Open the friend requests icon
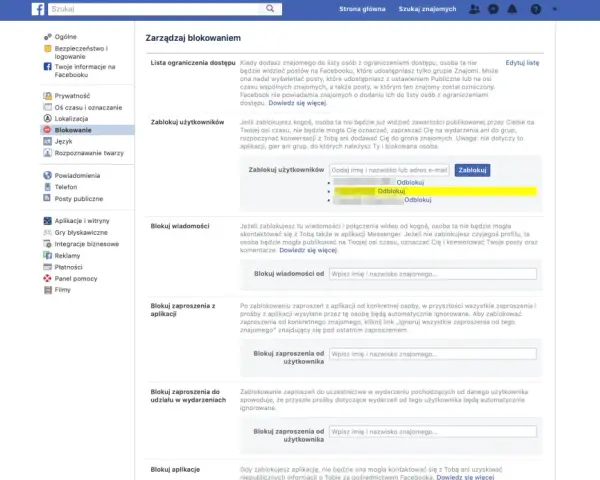This screenshot has width=600, height=480. (474, 9)
